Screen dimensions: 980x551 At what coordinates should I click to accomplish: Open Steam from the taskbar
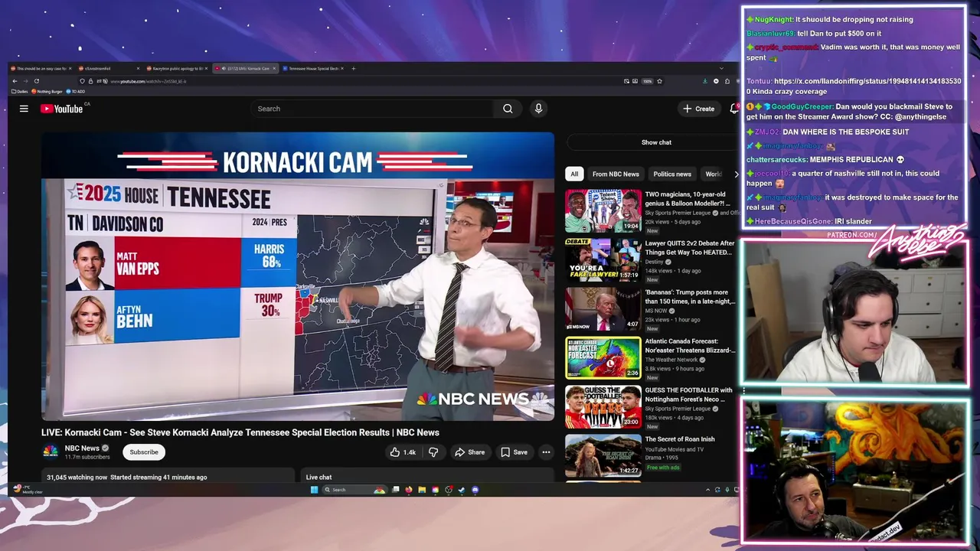(462, 490)
